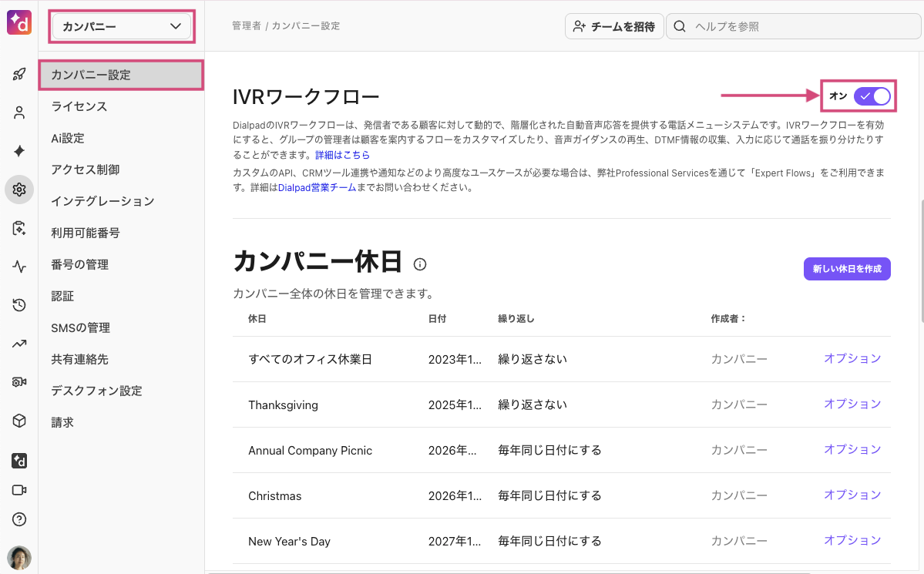Go to インテグレーション settings page
The height and width of the screenshot is (574, 924).
[102, 201]
